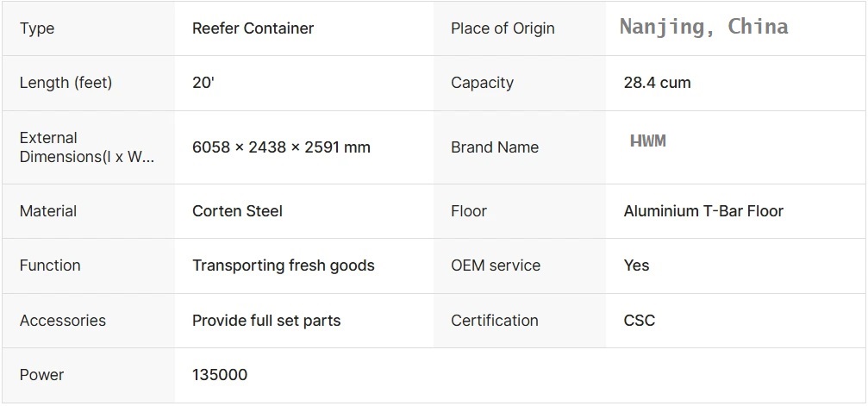This screenshot has width=868, height=406.
Task: Click the "Provide full set parts" value
Action: coord(266,321)
